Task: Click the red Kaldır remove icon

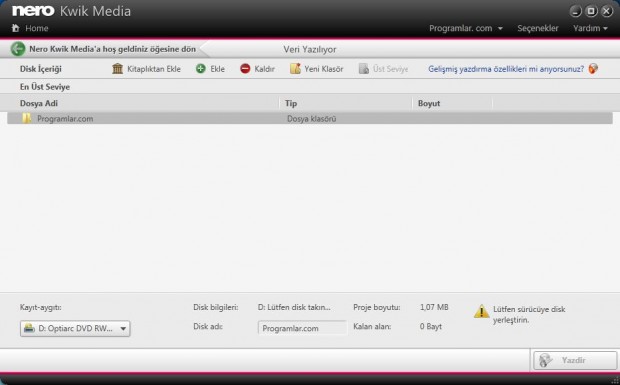Action: [245, 69]
